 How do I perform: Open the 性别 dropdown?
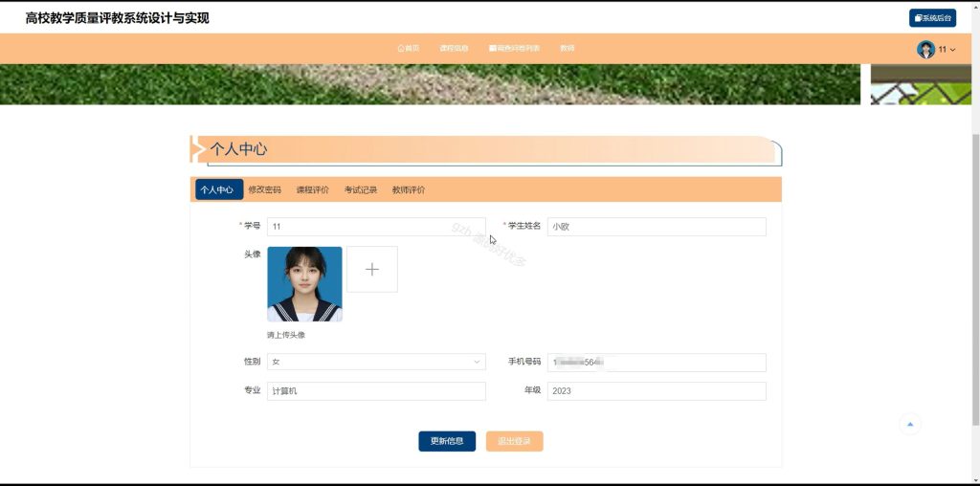[376, 362]
